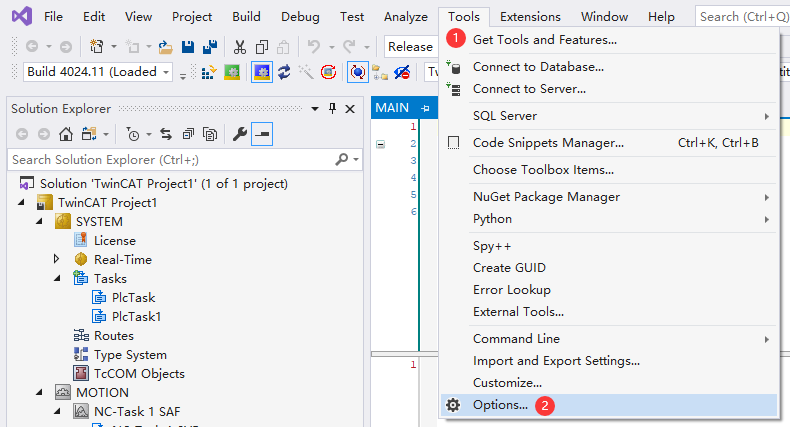This screenshot has height=427, width=790.
Task: Open the Solution Explorer search options dropdown
Action: coord(356,160)
